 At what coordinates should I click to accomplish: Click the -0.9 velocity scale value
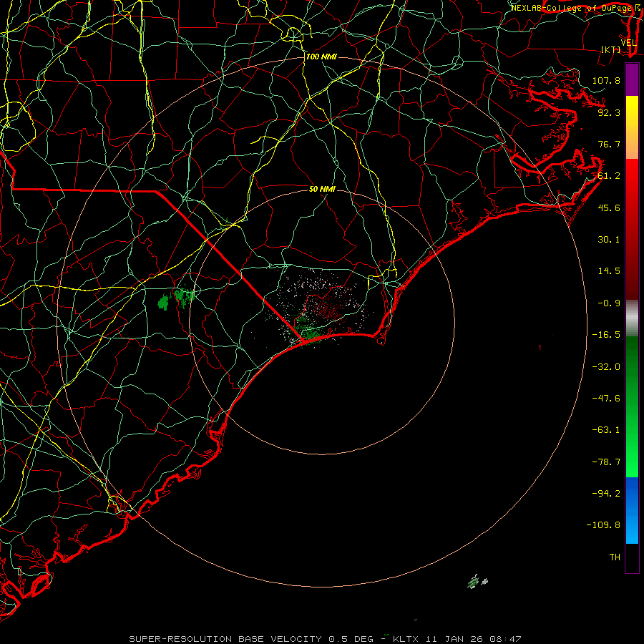click(x=609, y=303)
